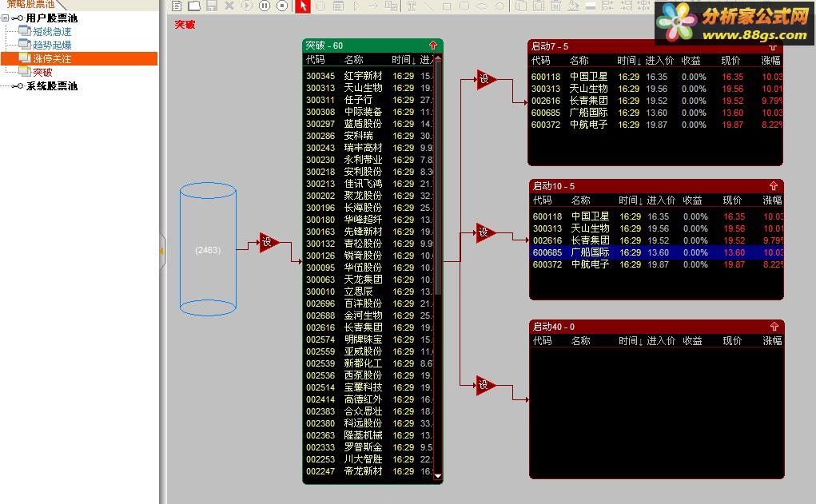
Task: Select the red pointer arrow tool
Action: [303, 6]
